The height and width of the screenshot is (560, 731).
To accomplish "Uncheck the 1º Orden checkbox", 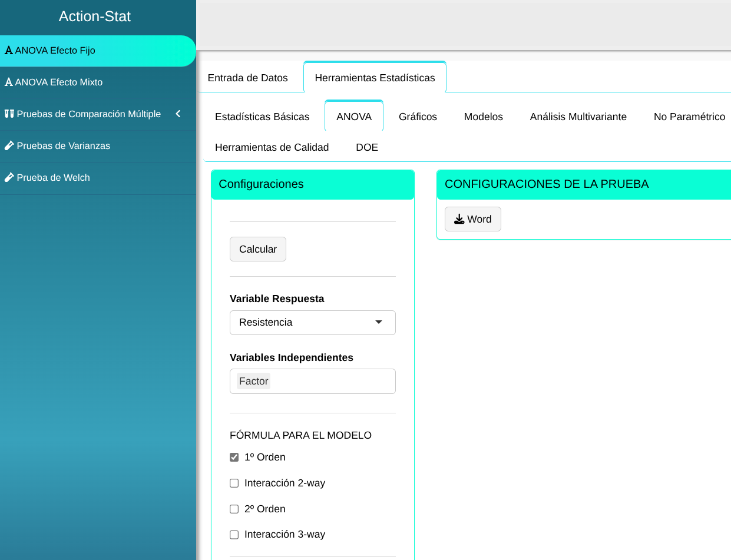I will click(234, 458).
